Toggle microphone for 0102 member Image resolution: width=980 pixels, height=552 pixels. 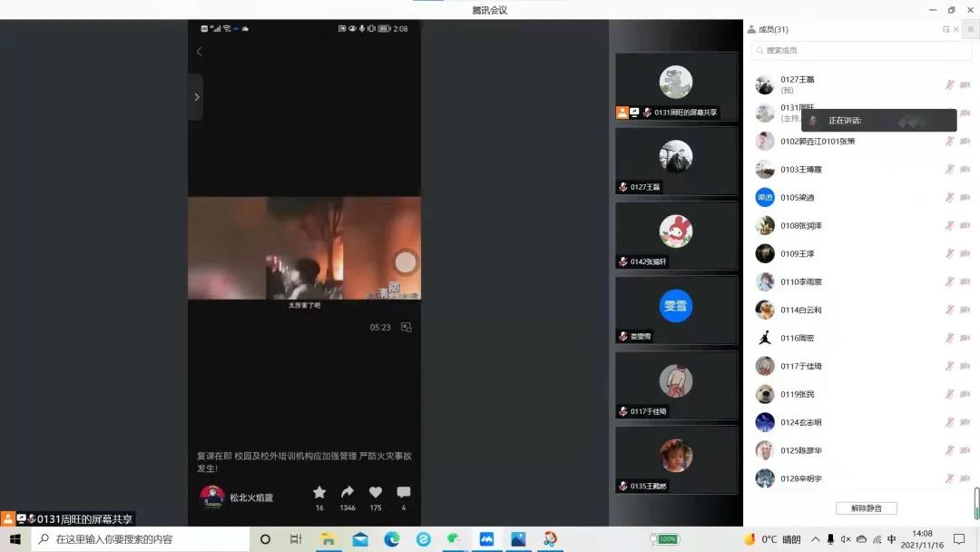[x=949, y=142]
